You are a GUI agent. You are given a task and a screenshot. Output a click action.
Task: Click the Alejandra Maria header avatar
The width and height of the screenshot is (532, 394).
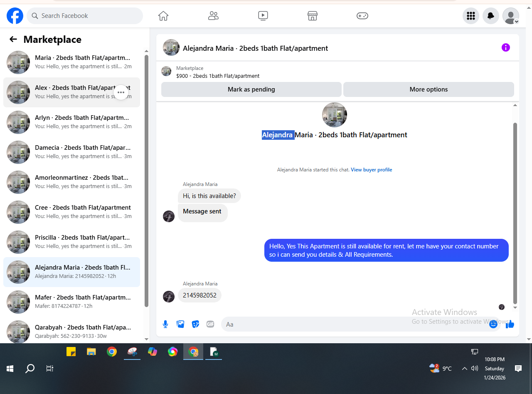tap(171, 47)
